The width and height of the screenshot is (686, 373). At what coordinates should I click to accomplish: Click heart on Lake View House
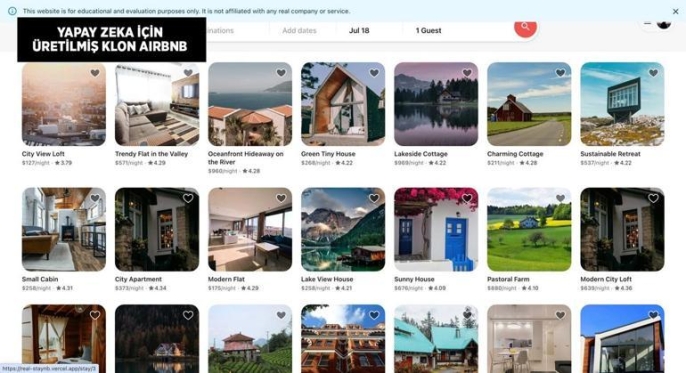(x=374, y=199)
